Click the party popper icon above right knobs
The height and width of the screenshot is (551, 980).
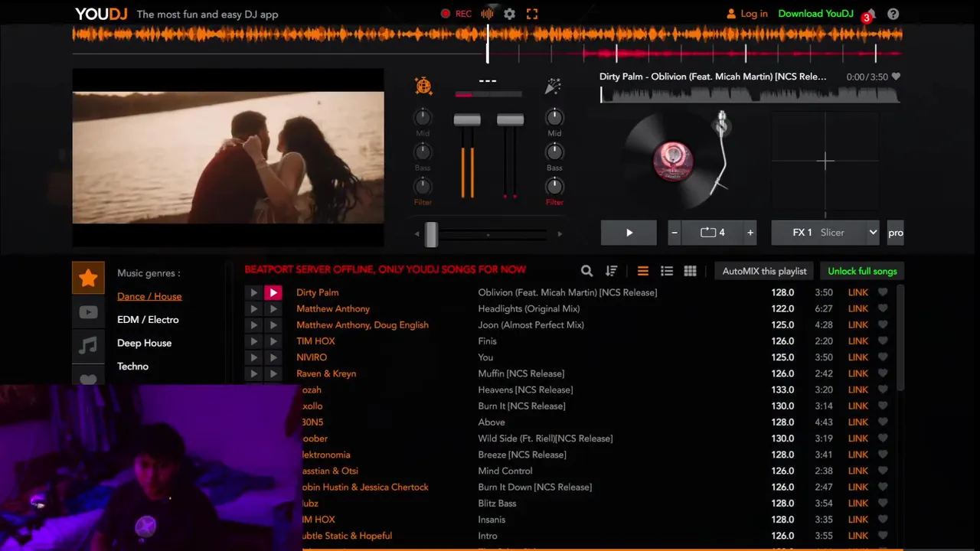pos(553,86)
